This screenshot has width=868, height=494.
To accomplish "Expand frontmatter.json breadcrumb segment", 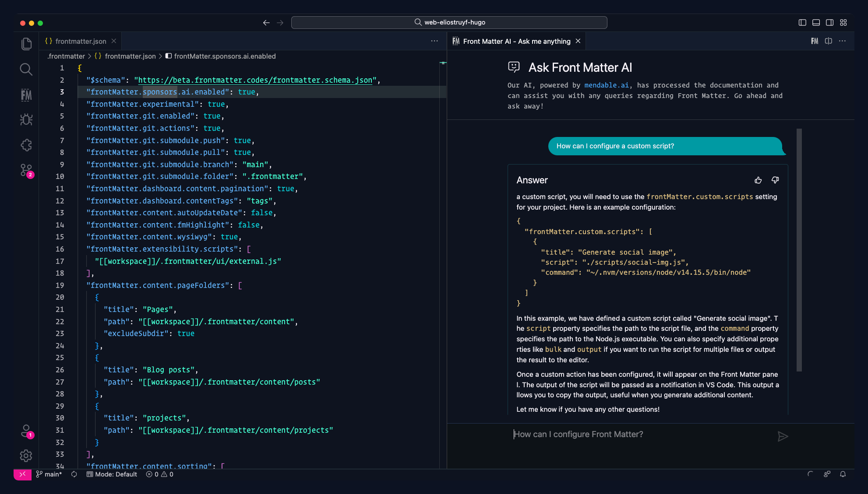I will point(130,56).
